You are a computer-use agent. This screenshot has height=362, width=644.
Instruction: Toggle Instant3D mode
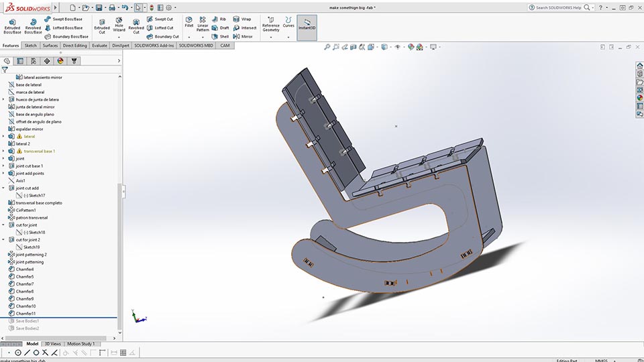point(307,27)
